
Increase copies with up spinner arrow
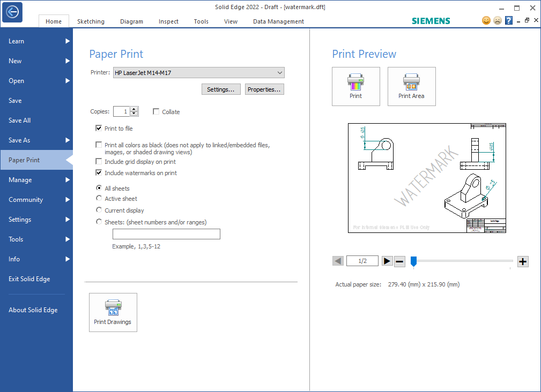[x=134, y=109]
